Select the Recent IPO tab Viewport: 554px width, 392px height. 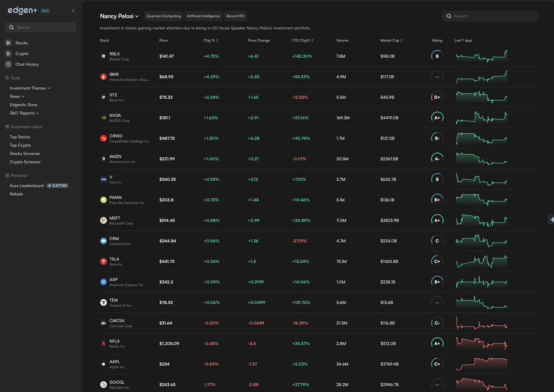pos(235,15)
